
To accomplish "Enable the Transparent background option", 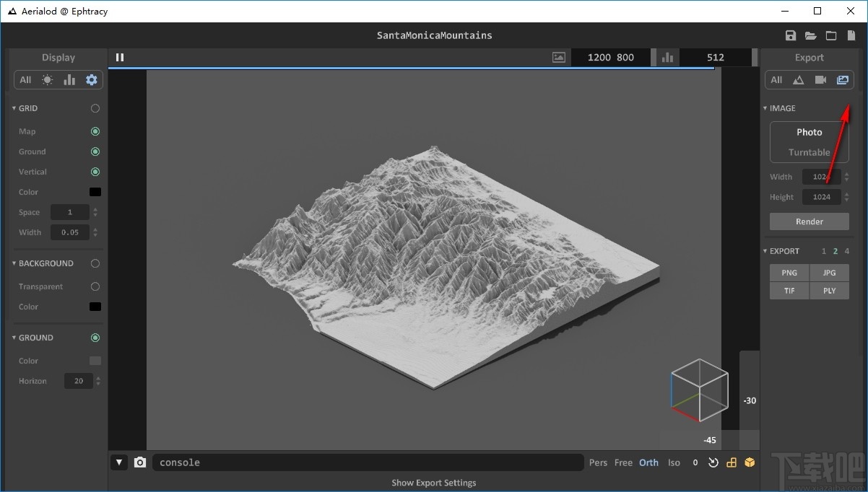I will [x=95, y=286].
